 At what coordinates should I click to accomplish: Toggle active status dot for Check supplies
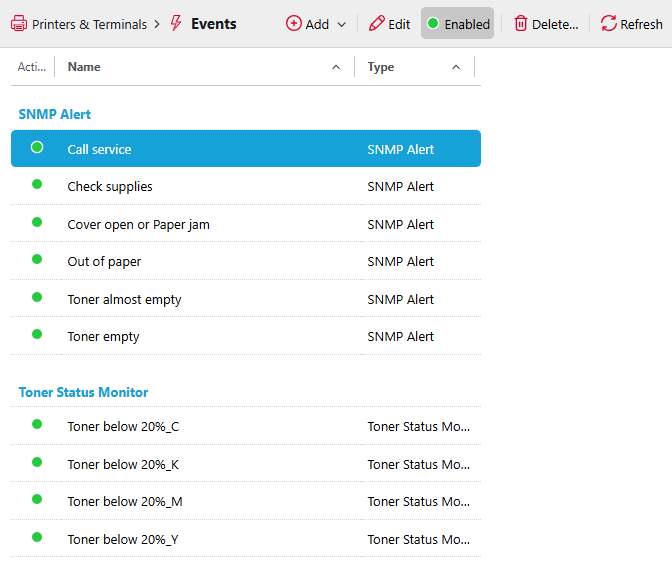[x=37, y=184]
